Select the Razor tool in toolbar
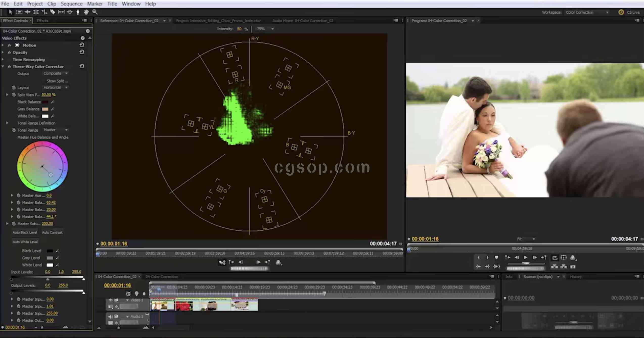The height and width of the screenshot is (338, 644). [x=53, y=12]
